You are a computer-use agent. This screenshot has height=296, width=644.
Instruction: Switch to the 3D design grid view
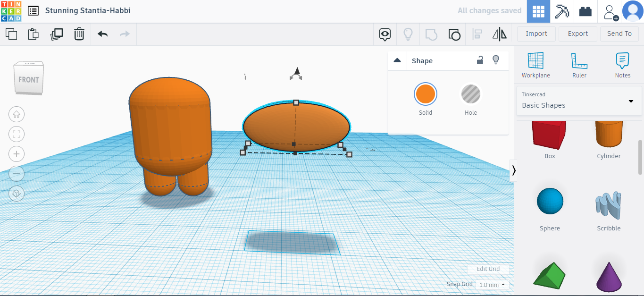coord(538,11)
